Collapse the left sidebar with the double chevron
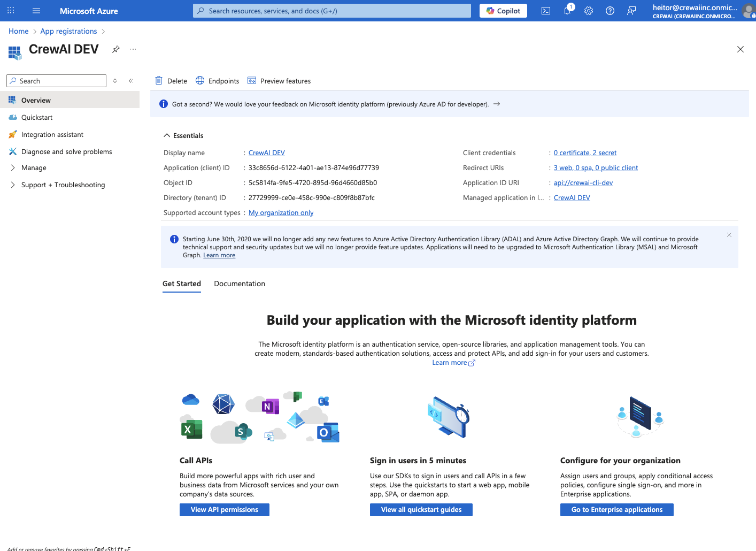This screenshot has height=551, width=756. (130, 80)
